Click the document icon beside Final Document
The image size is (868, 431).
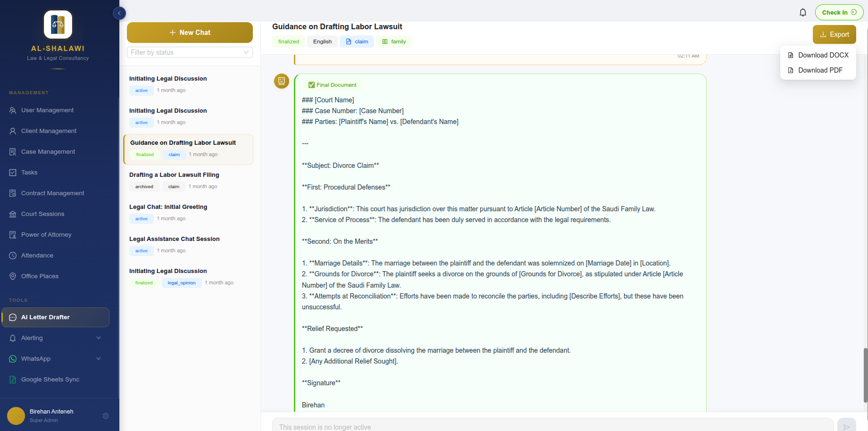pyautogui.click(x=282, y=81)
